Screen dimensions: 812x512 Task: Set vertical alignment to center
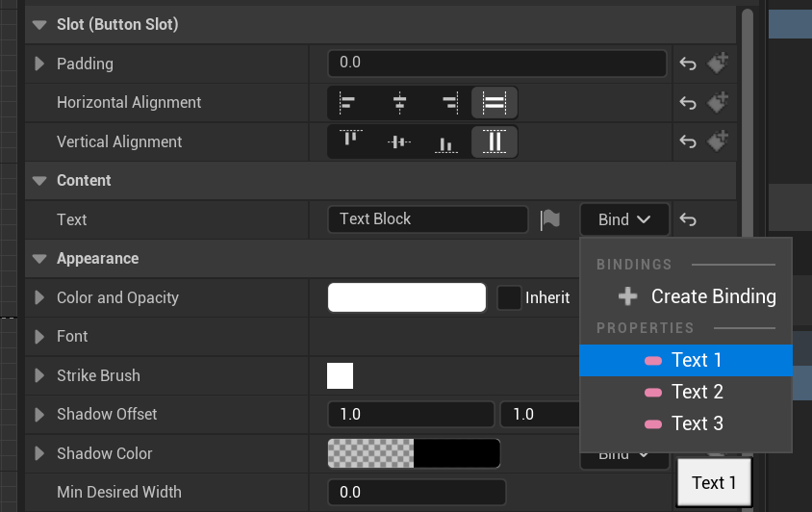click(x=399, y=141)
